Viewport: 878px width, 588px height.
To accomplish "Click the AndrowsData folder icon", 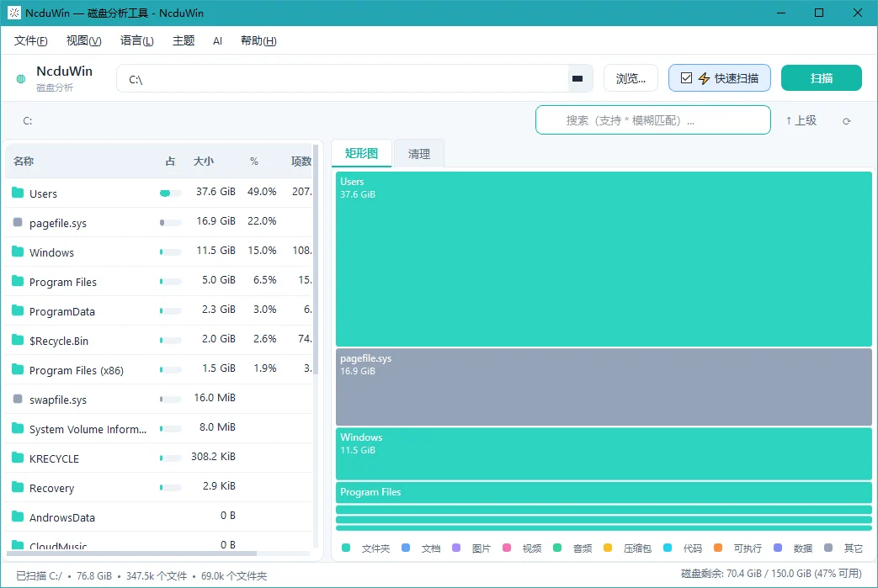I will 18,517.
